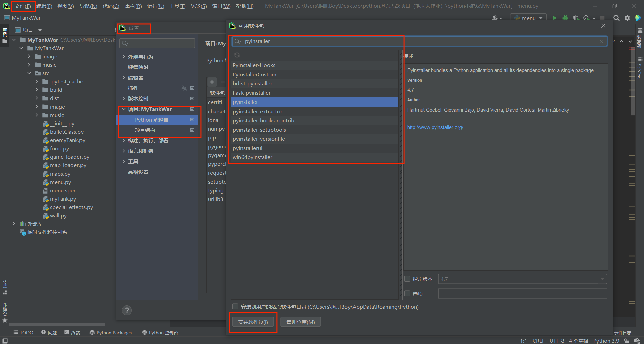Expand 外部库 in project tree
The width and height of the screenshot is (644, 344).
coord(14,224)
